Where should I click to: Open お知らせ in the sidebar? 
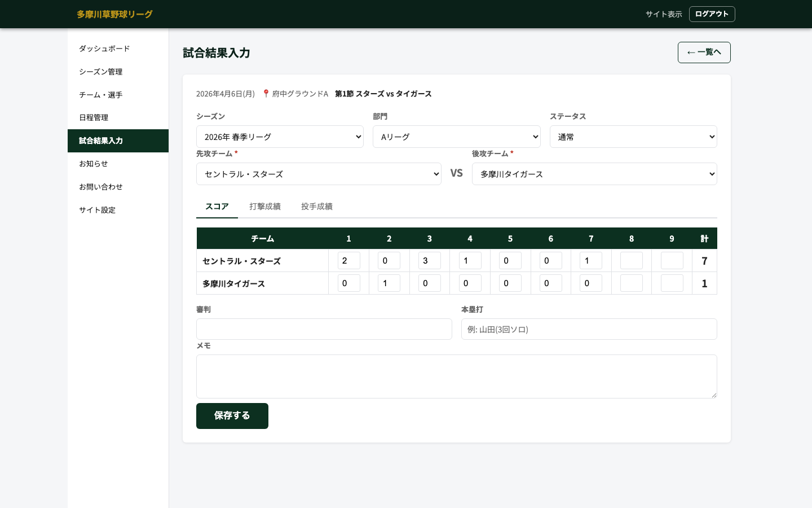click(118, 164)
